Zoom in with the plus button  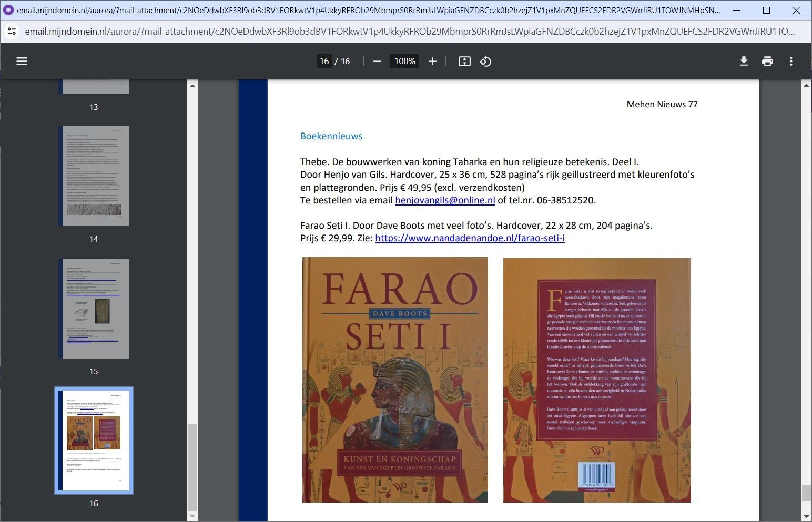coord(432,62)
